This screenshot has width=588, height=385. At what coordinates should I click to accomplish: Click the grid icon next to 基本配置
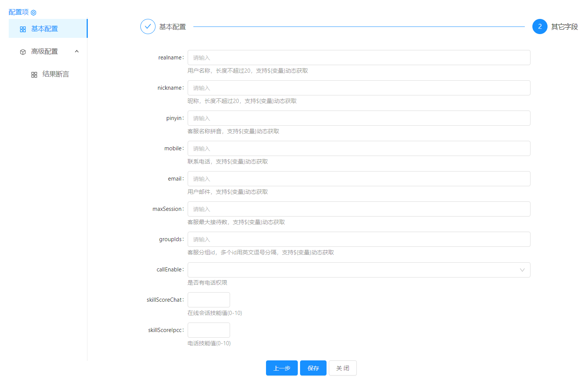[23, 29]
